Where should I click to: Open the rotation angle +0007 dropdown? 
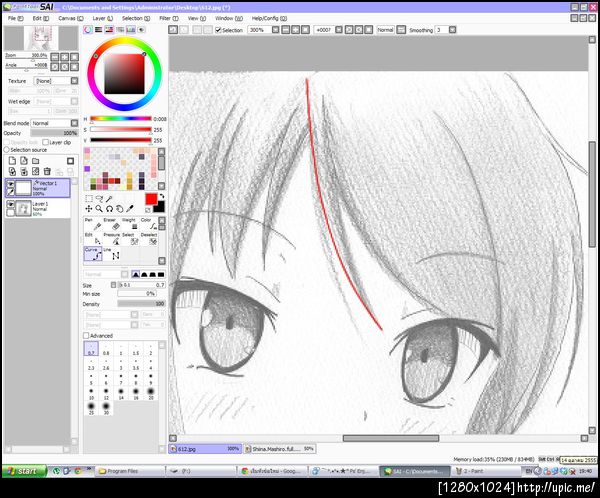click(339, 29)
